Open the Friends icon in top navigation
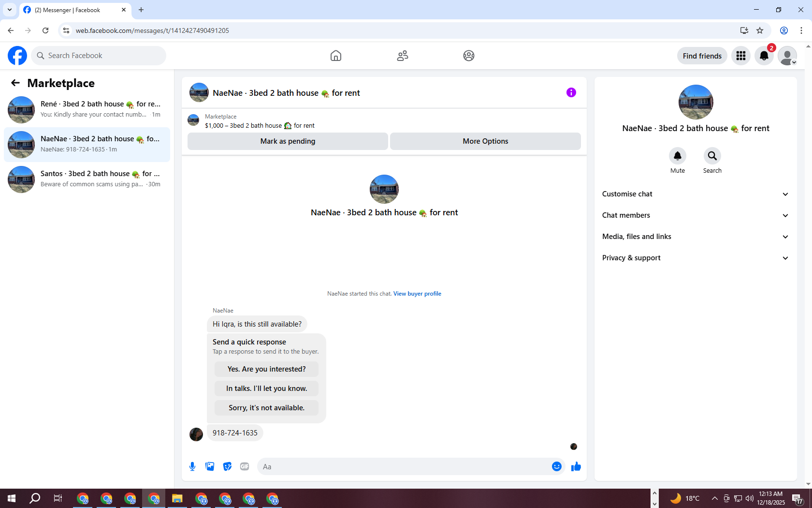This screenshot has height=508, width=812. click(403, 56)
